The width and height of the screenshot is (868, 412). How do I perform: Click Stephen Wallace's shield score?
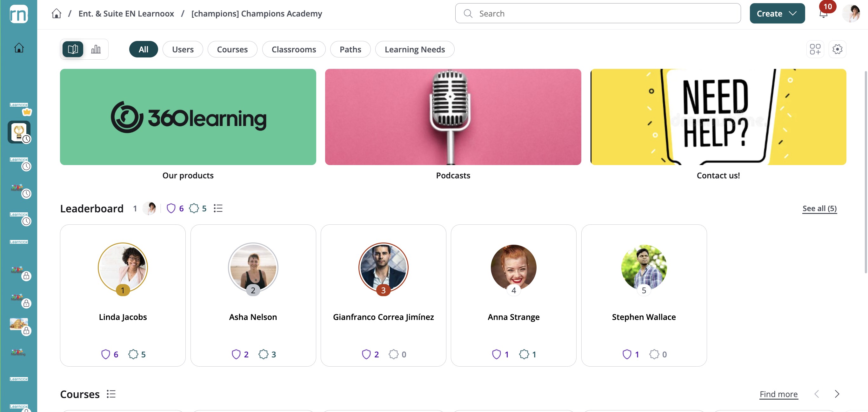631,354
